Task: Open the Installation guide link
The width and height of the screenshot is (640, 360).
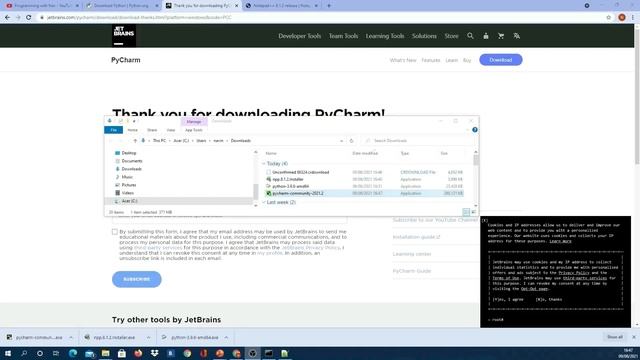Action: pos(416,237)
